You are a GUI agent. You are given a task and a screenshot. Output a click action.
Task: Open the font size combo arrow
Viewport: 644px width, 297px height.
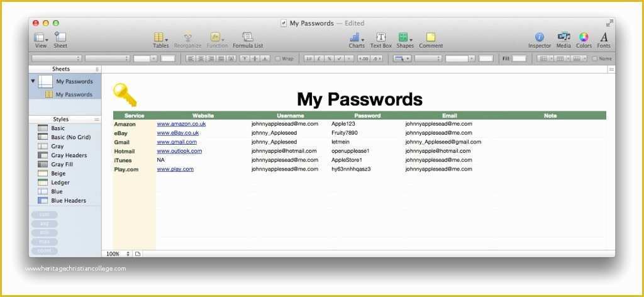(154, 59)
